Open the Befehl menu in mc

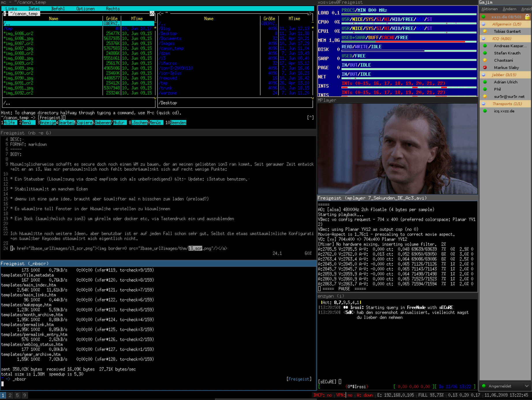pyautogui.click(x=58, y=9)
